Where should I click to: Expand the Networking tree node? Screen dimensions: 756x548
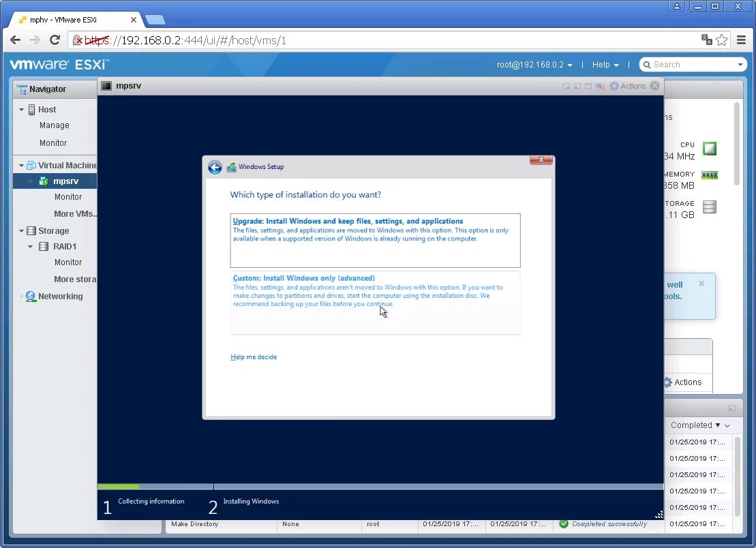tap(21, 296)
